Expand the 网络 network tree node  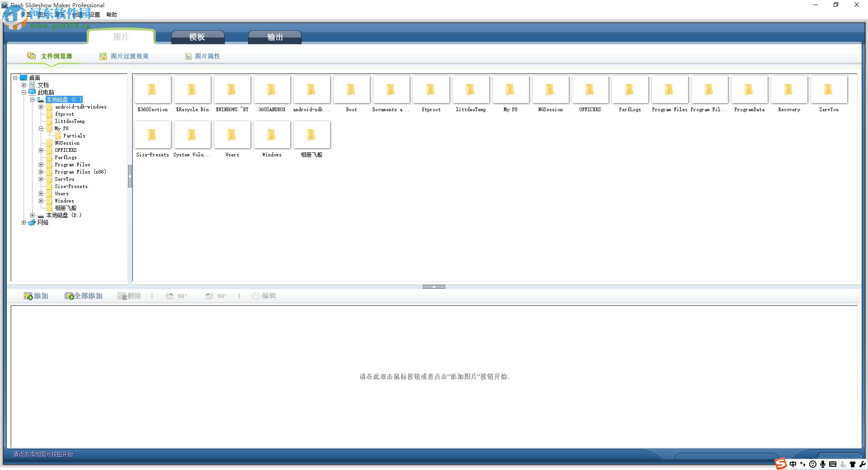[x=24, y=222]
